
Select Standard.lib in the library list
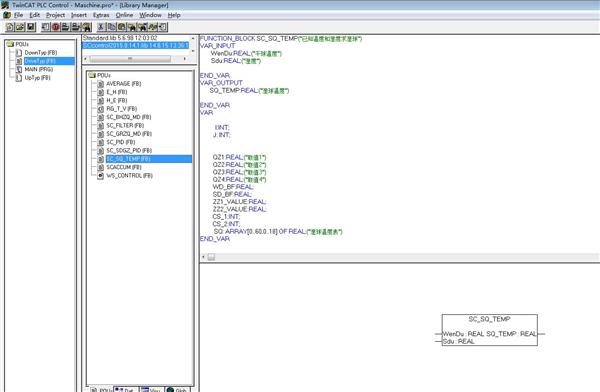click(120, 38)
